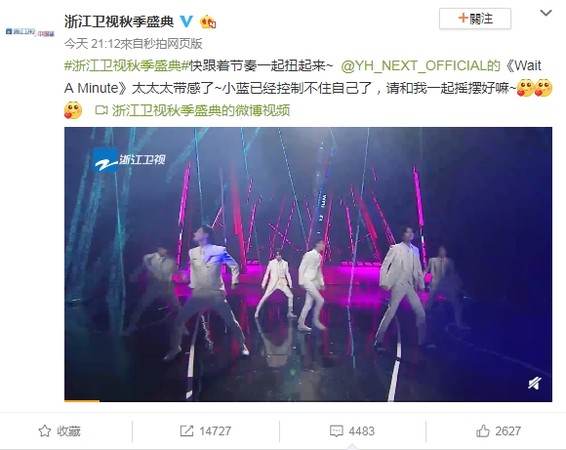Click the +關注 follow button
Image resolution: width=566 pixels, height=450 pixels.
click(x=475, y=18)
